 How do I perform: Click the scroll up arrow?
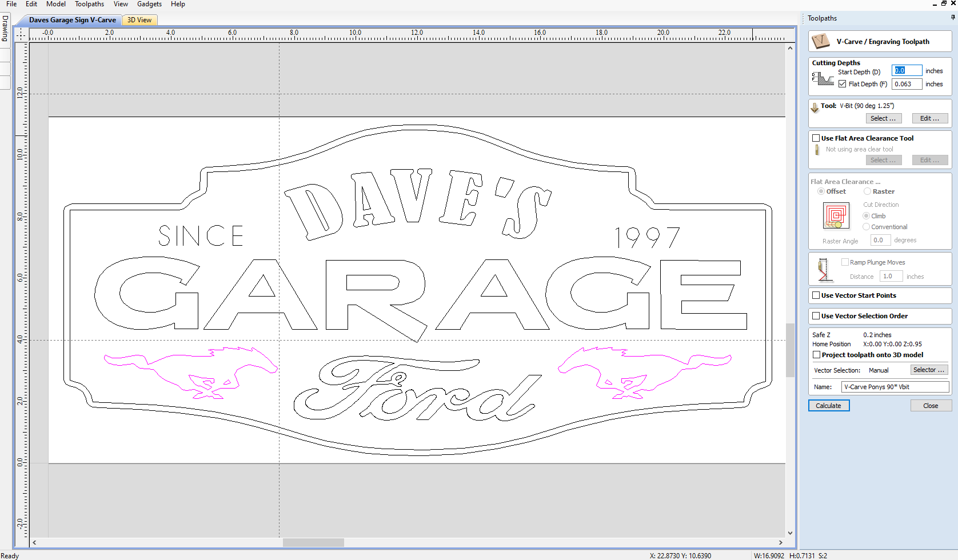[x=790, y=48]
